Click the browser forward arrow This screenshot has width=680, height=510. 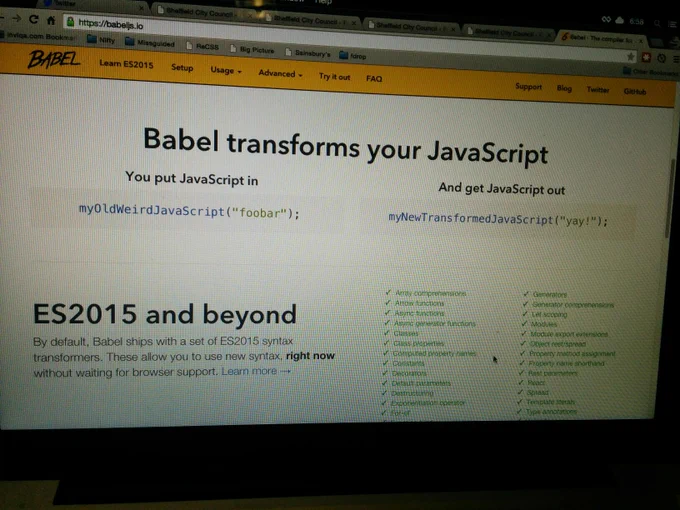[16, 18]
